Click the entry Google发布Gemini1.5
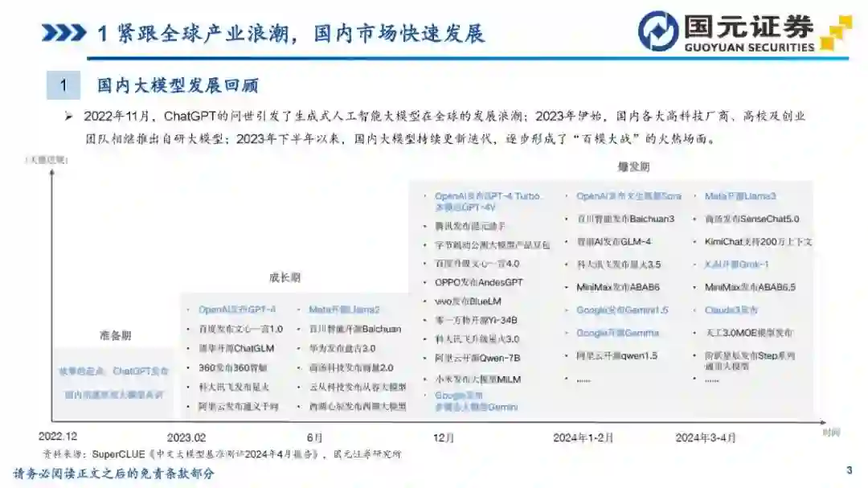 (622, 310)
